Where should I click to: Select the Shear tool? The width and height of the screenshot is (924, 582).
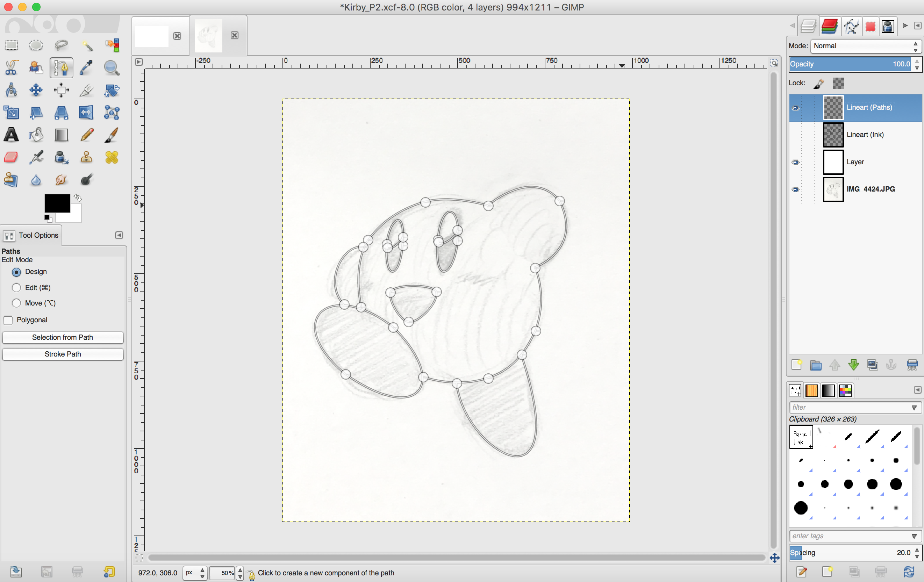[x=36, y=113]
